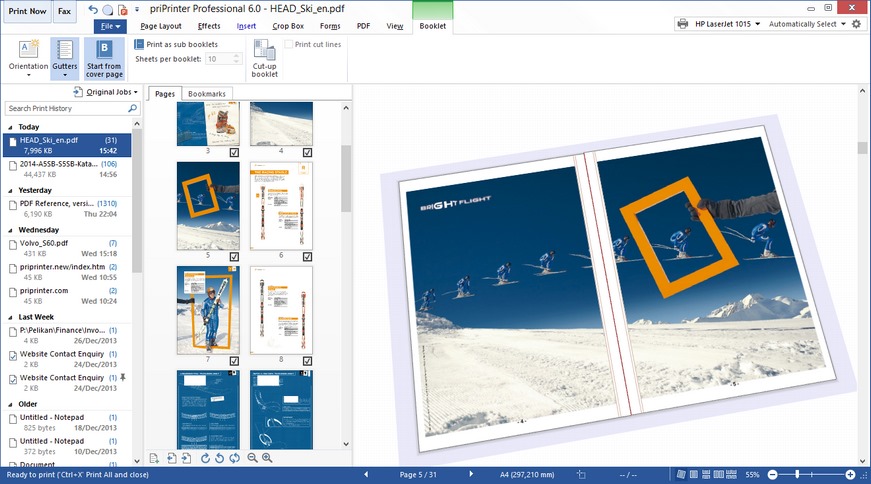Enable Print as sub booklets checkbox
The image size is (871, 484).
pyautogui.click(x=140, y=44)
